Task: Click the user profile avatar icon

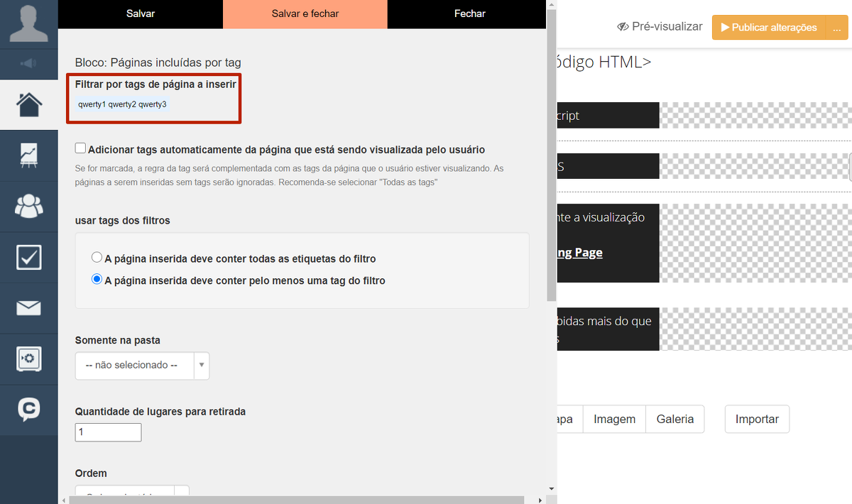Action: click(x=28, y=23)
